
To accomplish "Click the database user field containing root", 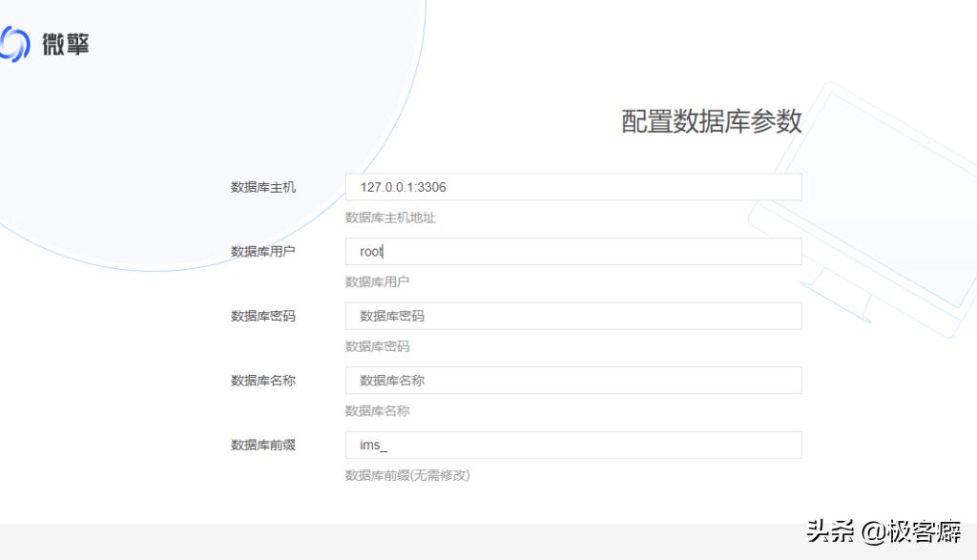I will (x=573, y=252).
